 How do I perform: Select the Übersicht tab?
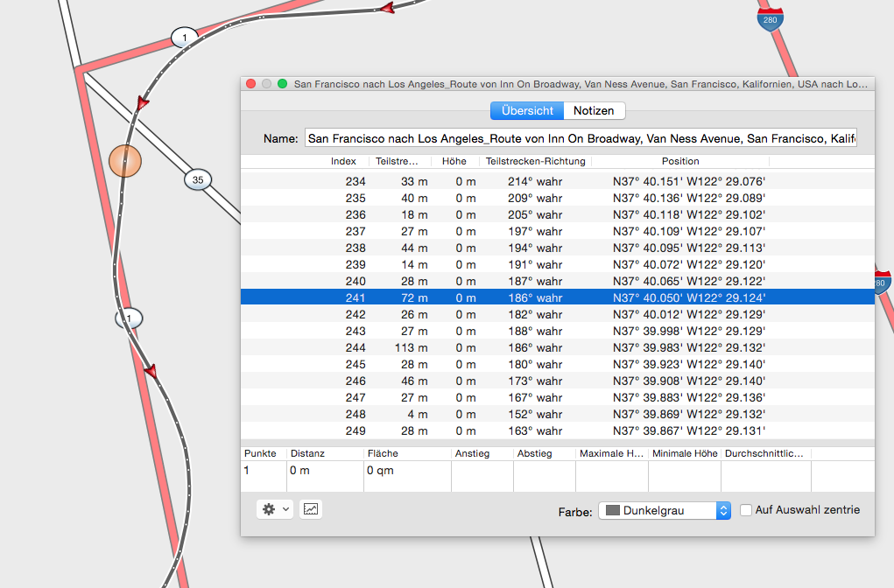click(526, 111)
